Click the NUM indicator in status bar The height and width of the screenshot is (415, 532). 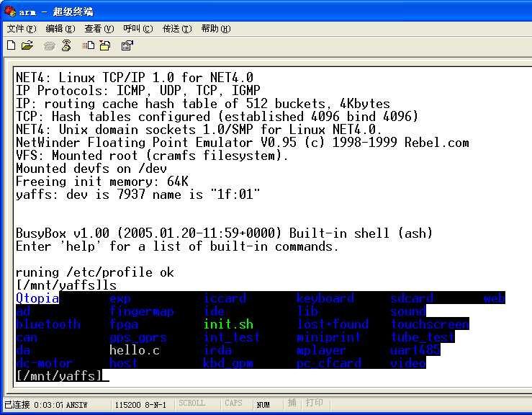pyautogui.click(x=263, y=405)
